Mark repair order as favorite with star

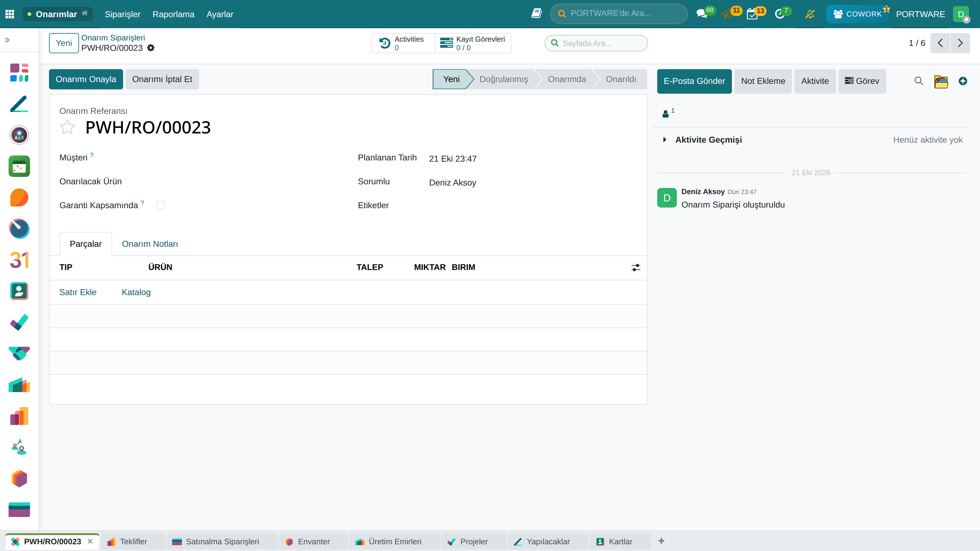[67, 127]
